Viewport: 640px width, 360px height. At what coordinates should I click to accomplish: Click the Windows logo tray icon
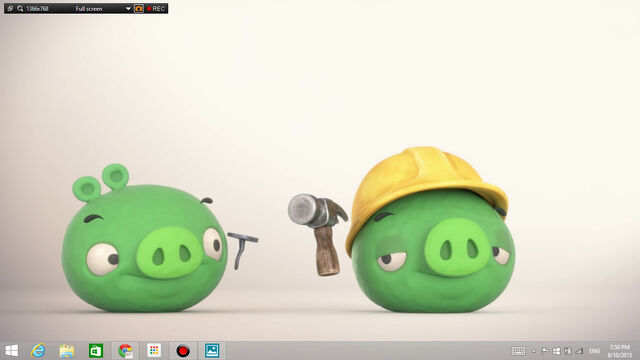pos(556,351)
